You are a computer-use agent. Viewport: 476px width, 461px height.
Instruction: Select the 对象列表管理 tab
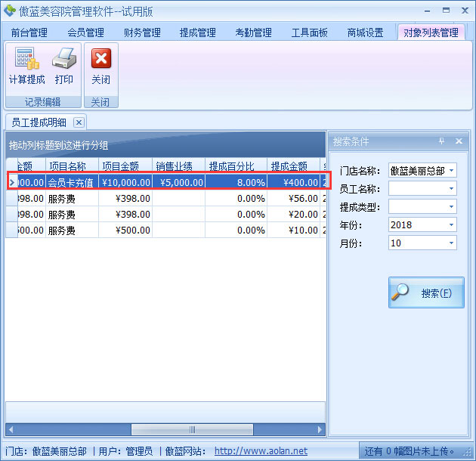pos(431,32)
